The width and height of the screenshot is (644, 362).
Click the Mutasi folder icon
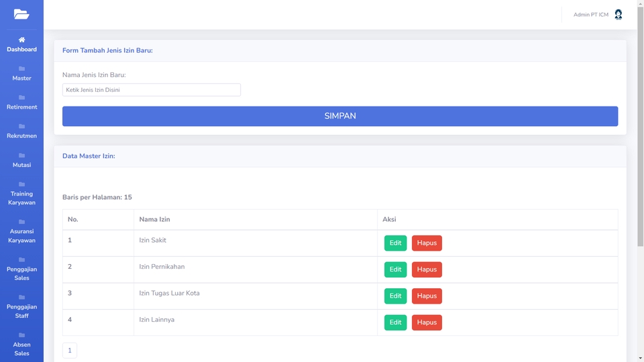(x=21, y=155)
